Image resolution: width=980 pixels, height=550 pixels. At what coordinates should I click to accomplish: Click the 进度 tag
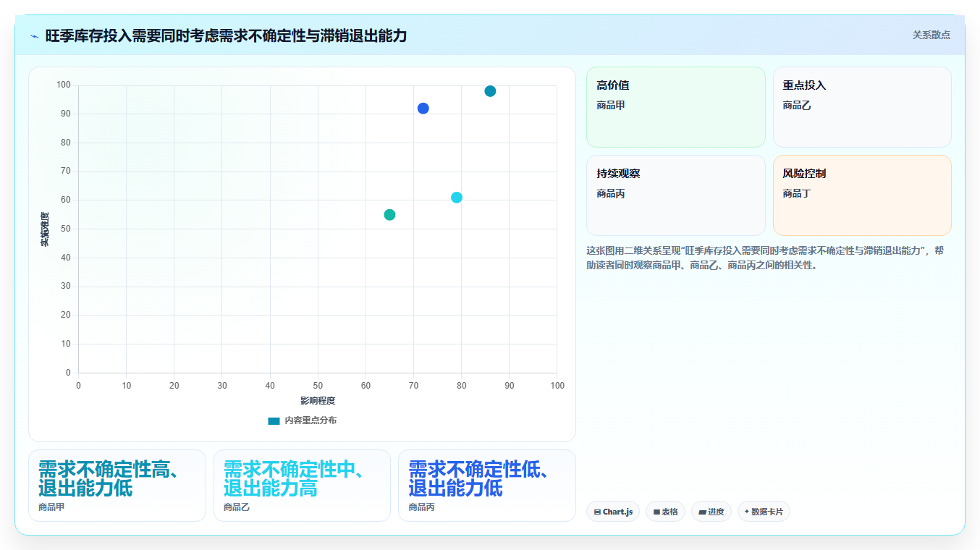pyautogui.click(x=711, y=512)
